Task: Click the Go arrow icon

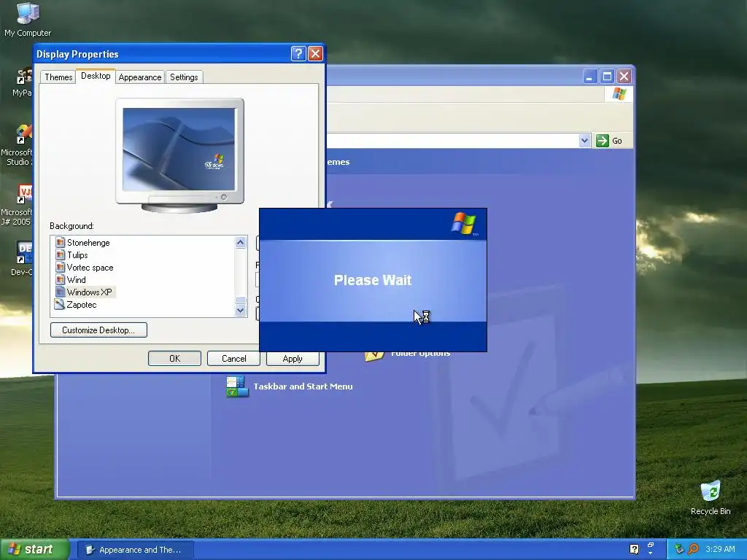Action: point(602,141)
